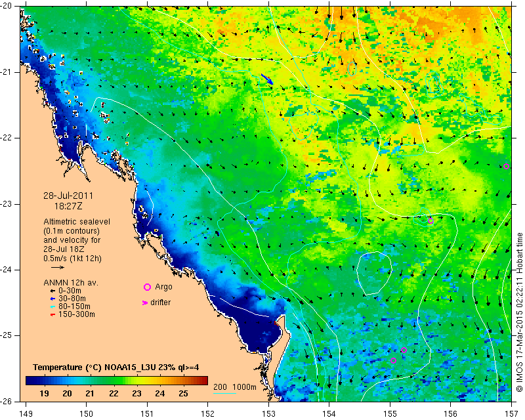Click the magenta Argo circle legend icon
This screenshot has height=420, width=525.
click(147, 287)
